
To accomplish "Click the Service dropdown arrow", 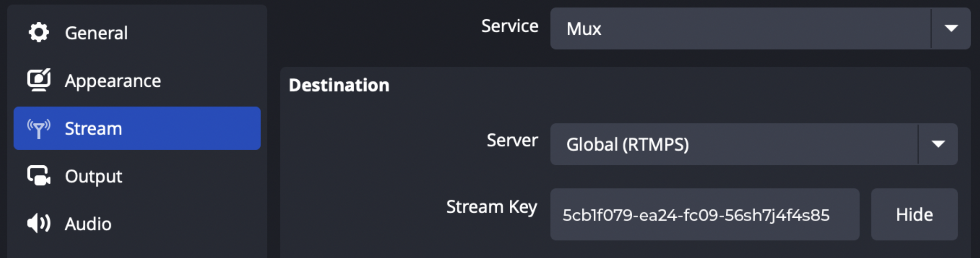I will point(951,28).
